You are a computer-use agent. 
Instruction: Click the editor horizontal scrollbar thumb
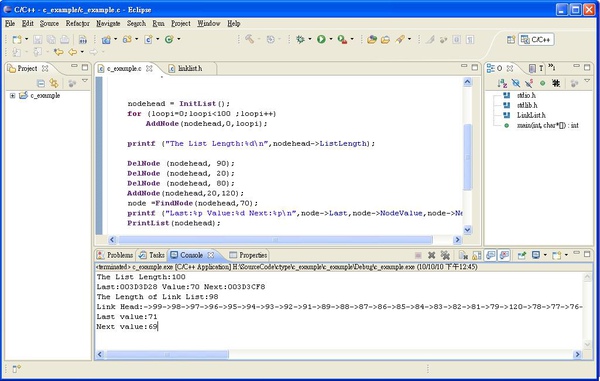(275, 240)
